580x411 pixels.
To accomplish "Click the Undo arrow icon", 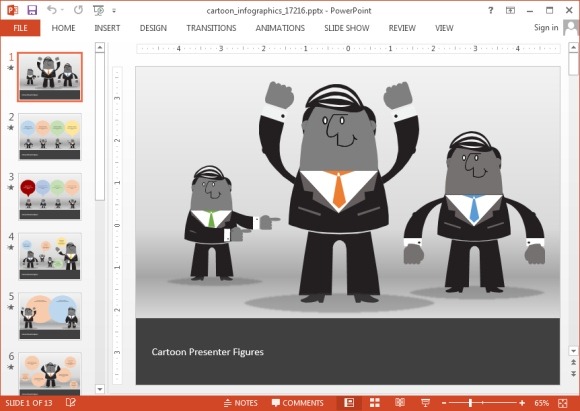I will (x=51, y=10).
